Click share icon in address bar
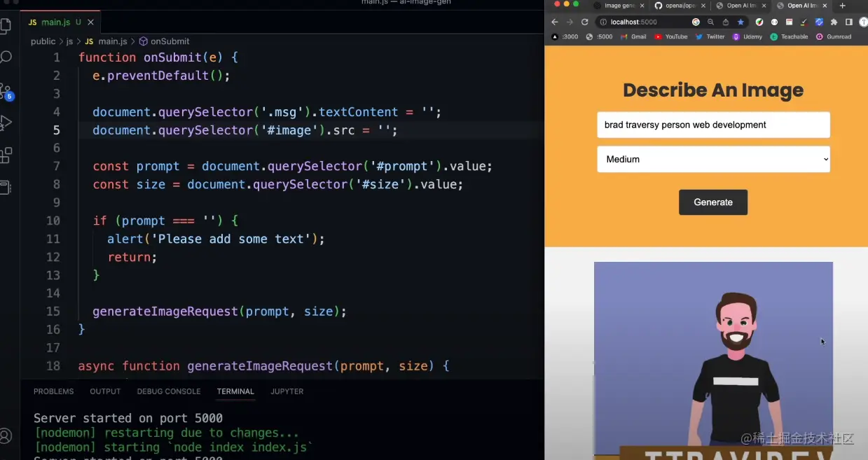This screenshot has height=460, width=868. 726,22
